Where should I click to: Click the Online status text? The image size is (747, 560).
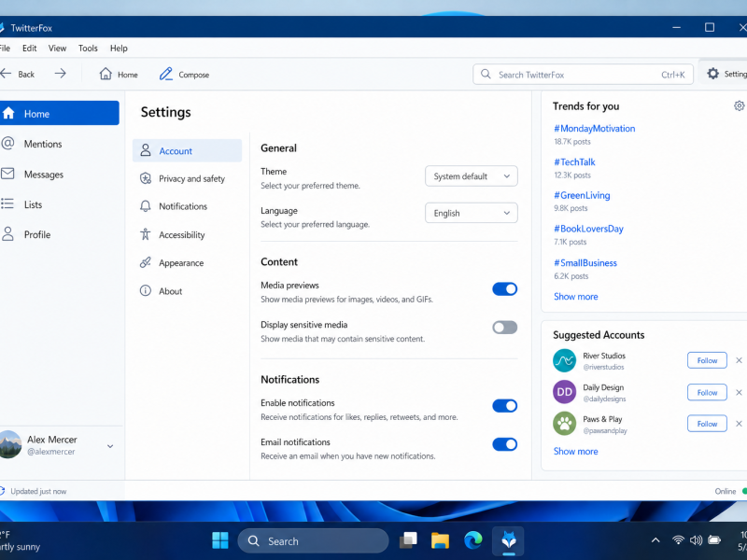tap(726, 491)
